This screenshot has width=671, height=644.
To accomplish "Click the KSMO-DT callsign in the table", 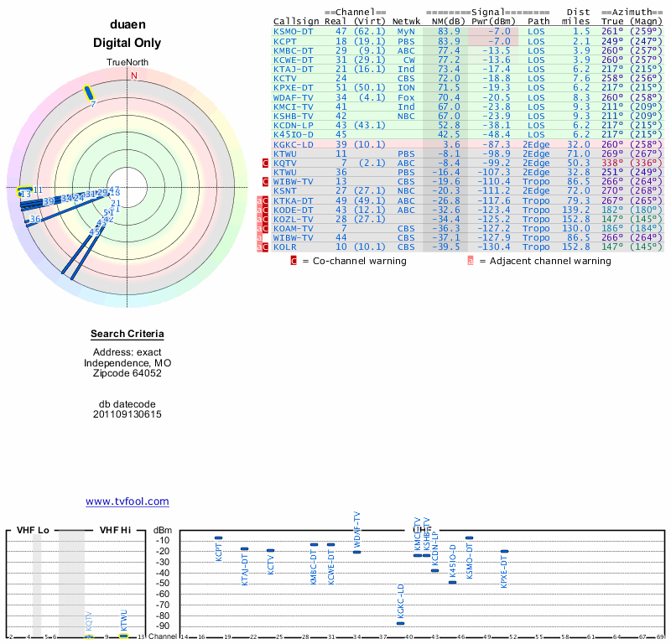I will point(293,31).
